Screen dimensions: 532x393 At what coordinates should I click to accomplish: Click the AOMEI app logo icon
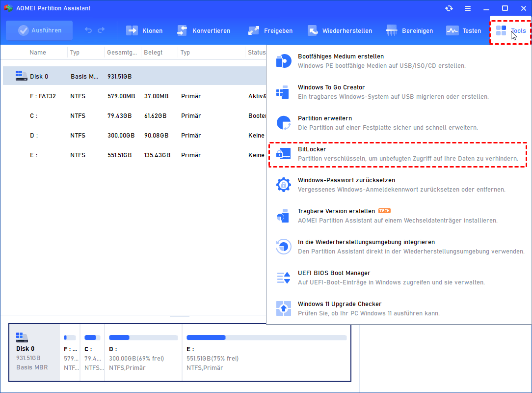click(x=8, y=8)
